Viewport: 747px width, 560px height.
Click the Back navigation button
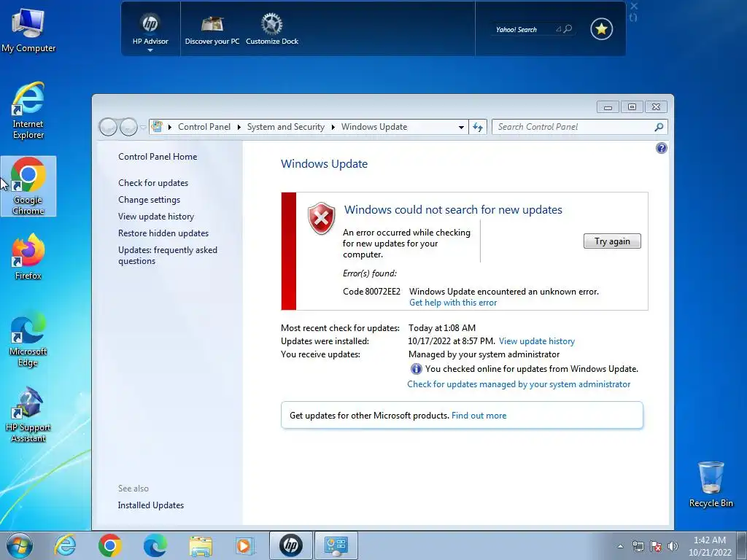point(108,127)
